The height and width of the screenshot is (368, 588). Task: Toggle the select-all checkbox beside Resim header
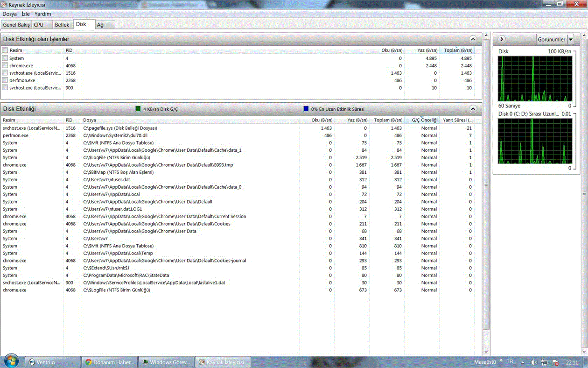pyautogui.click(x=5, y=50)
